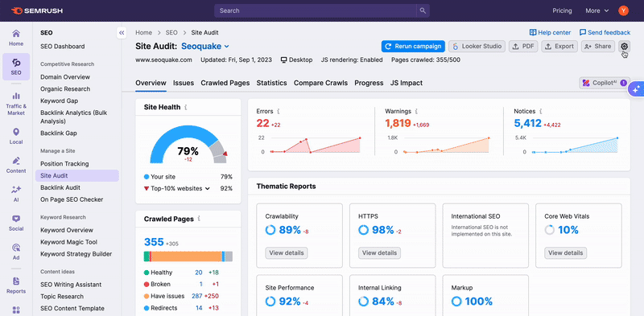Viewport: 644px width, 316px height.
Task: Open the floating AI sparkle assistant
Action: [x=636, y=88]
